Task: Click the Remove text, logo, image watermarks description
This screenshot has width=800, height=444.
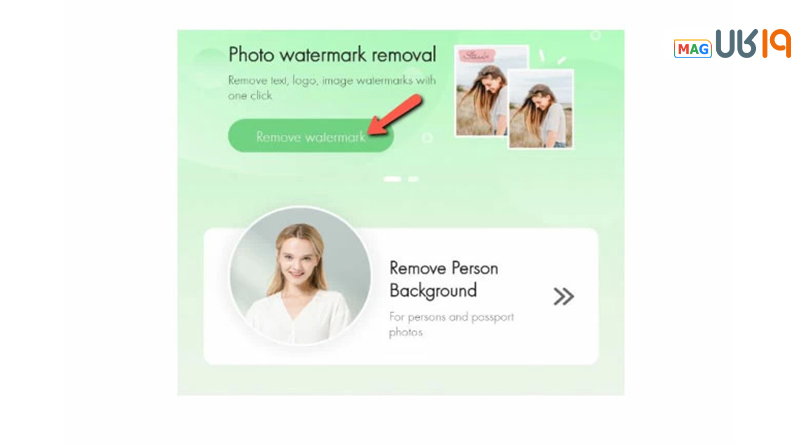Action: pos(332,88)
